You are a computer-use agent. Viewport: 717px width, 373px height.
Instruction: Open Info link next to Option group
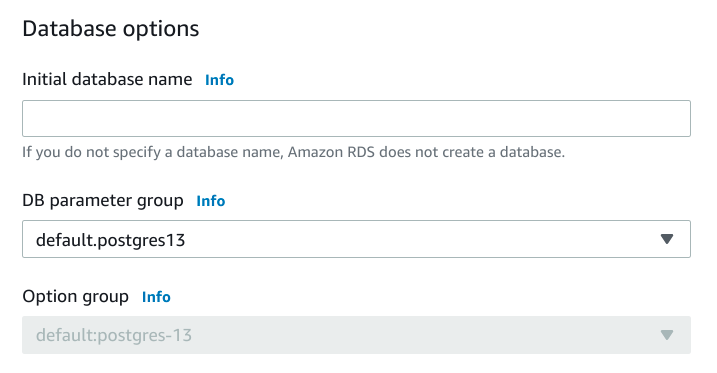(156, 297)
